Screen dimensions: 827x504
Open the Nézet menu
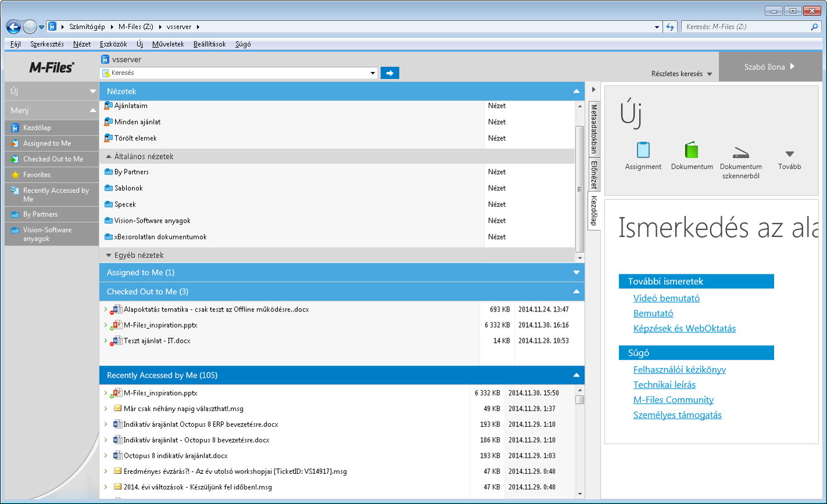[82, 44]
